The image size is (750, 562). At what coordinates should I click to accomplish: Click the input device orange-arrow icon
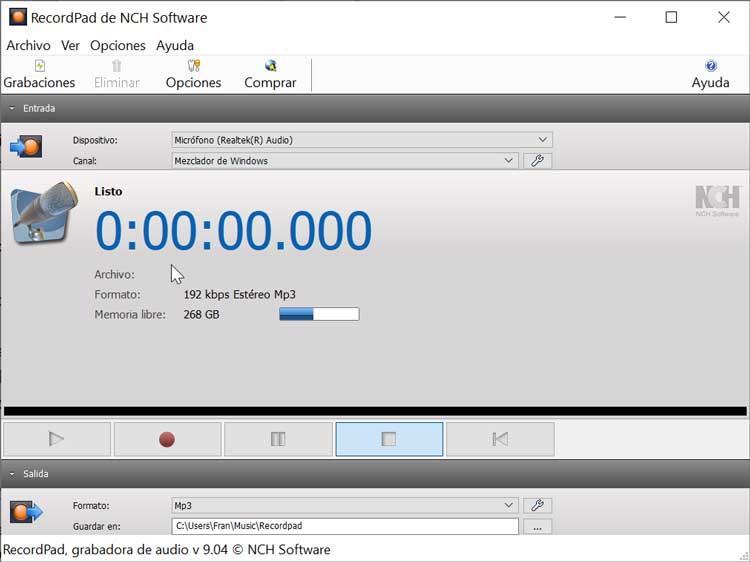[x=26, y=146]
